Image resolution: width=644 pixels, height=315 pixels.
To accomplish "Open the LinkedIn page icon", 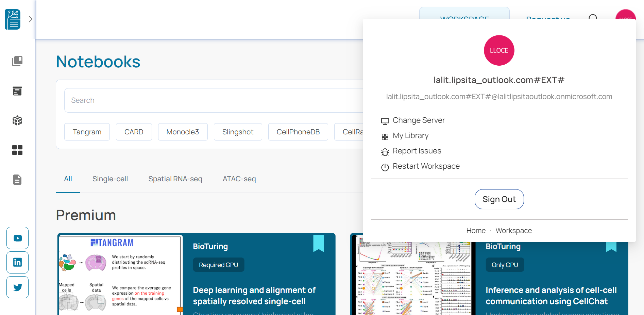I will coord(17,263).
